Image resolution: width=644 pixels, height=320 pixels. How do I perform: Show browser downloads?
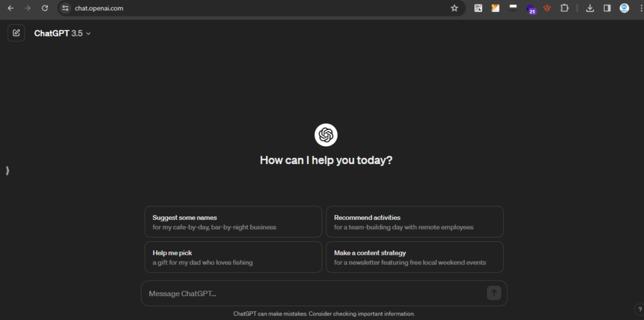click(x=590, y=8)
